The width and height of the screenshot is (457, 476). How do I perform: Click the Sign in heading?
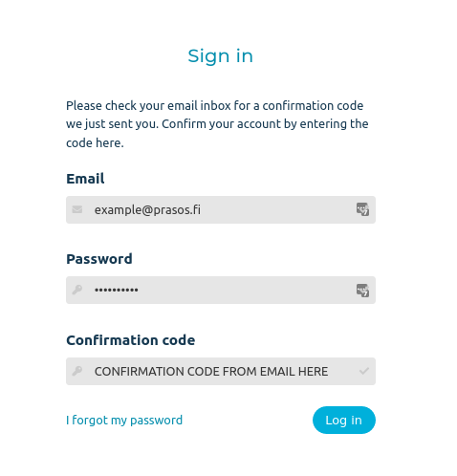(221, 56)
